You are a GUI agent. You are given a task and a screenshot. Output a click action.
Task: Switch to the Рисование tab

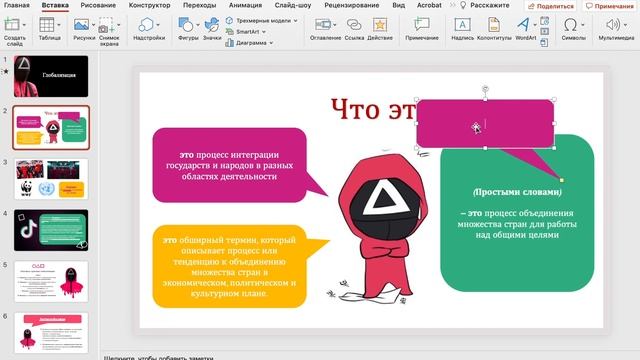coord(98,5)
